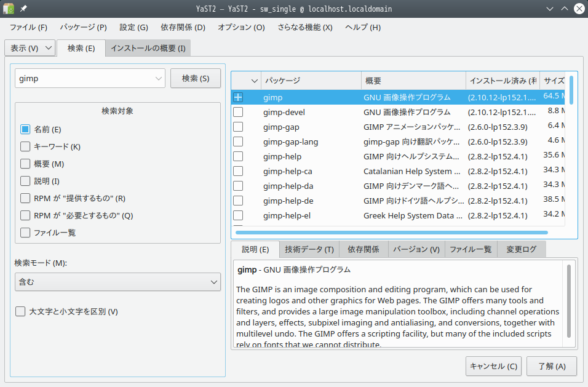Select the gimp-help-ca package name
Screen dimensions: 588x387
pyautogui.click(x=288, y=172)
